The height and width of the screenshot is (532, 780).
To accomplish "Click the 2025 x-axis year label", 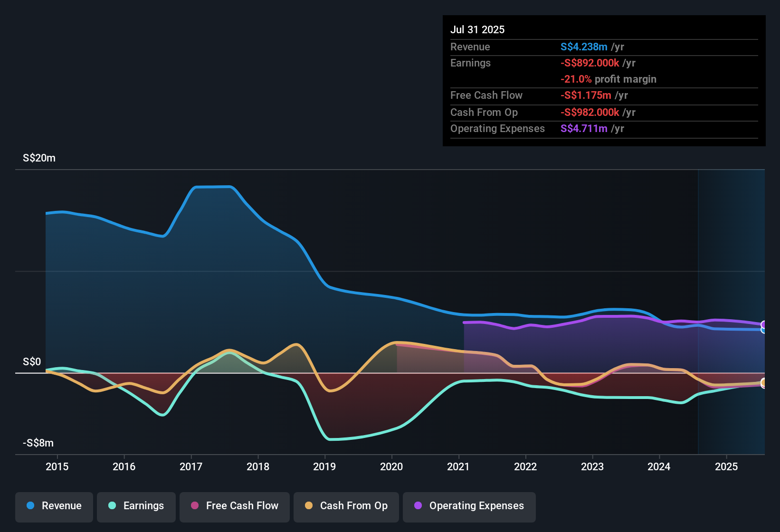I will point(726,466).
